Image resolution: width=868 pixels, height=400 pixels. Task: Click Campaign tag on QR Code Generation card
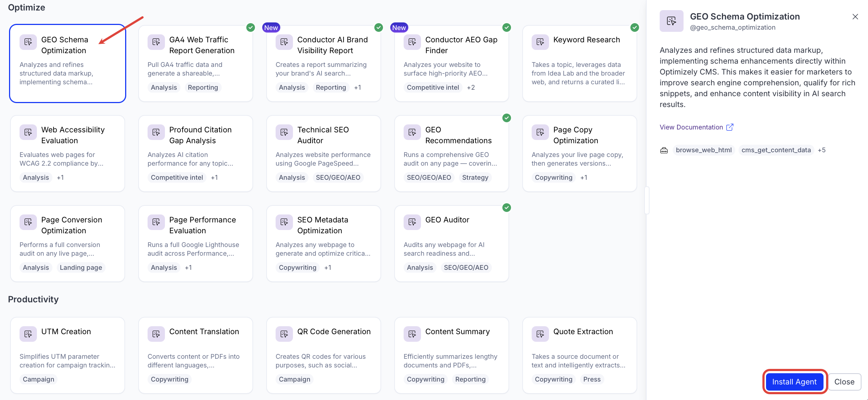[294, 379]
